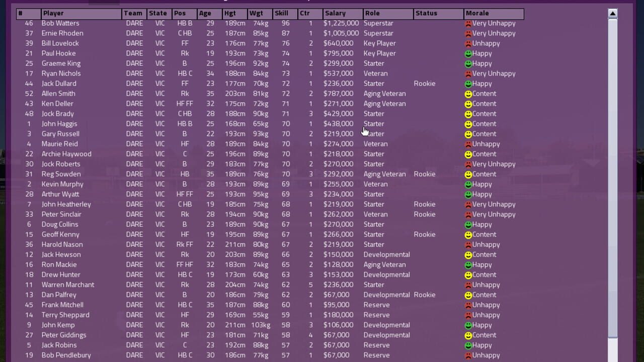Click Jack Dullard's Rookie status
This screenshot has width=644, height=362.
click(425, 83)
